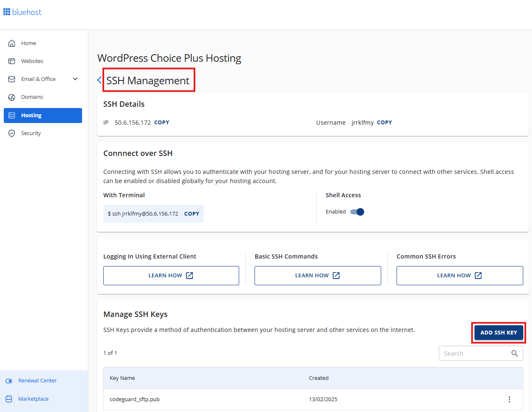
Task: Click the bluehost logo
Action: coord(22,12)
